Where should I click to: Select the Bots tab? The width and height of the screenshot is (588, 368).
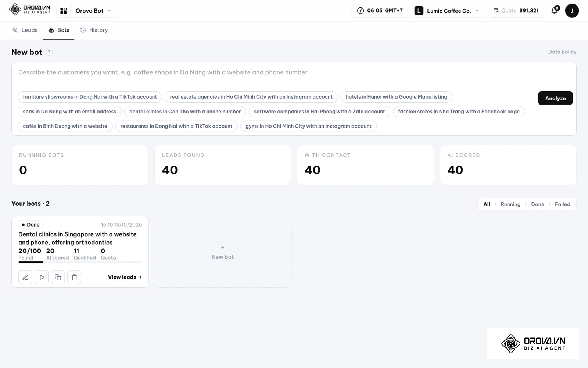click(x=59, y=30)
